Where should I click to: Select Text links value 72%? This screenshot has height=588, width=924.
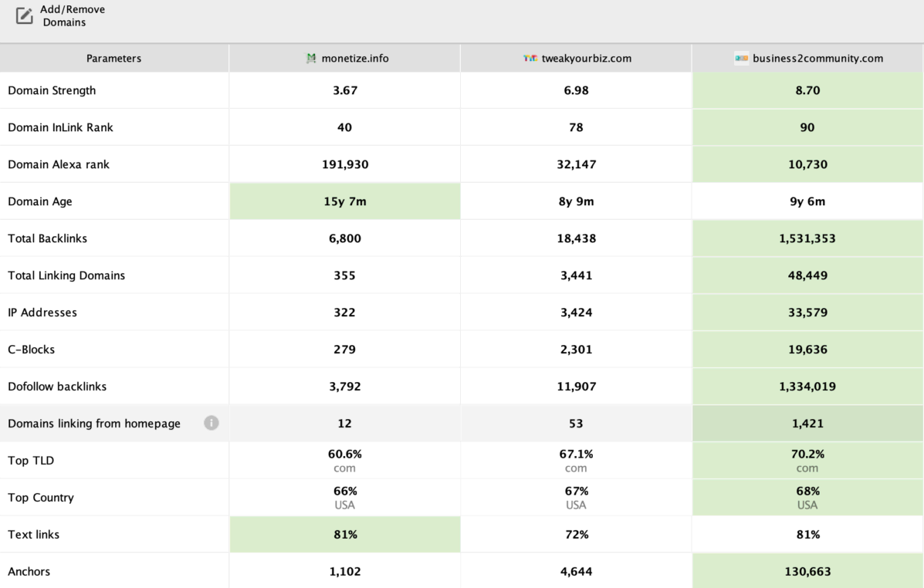click(x=577, y=535)
